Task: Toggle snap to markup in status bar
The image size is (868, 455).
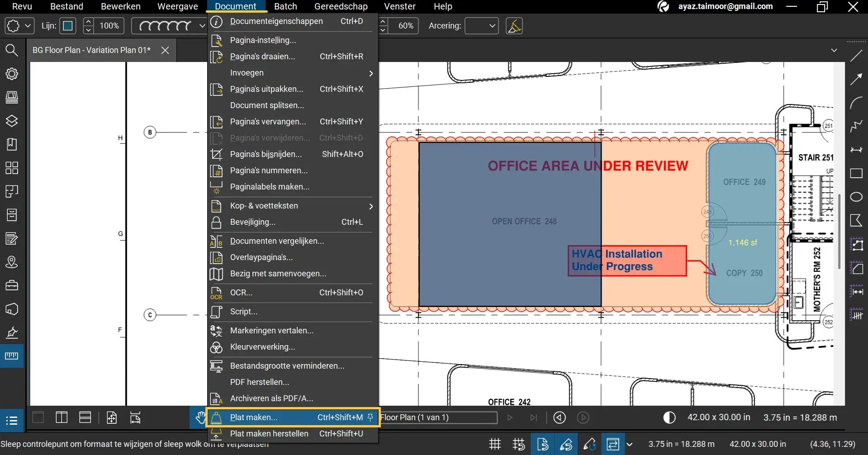Action: [x=566, y=444]
